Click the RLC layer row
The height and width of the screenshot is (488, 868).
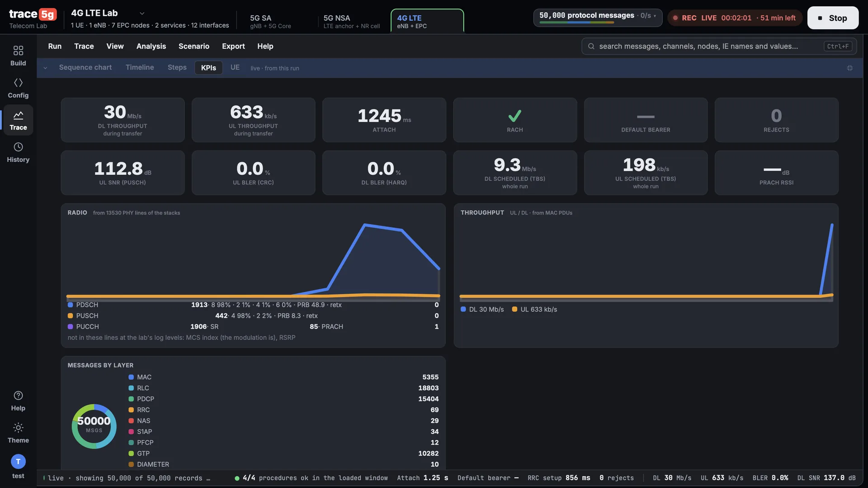tap(283, 388)
